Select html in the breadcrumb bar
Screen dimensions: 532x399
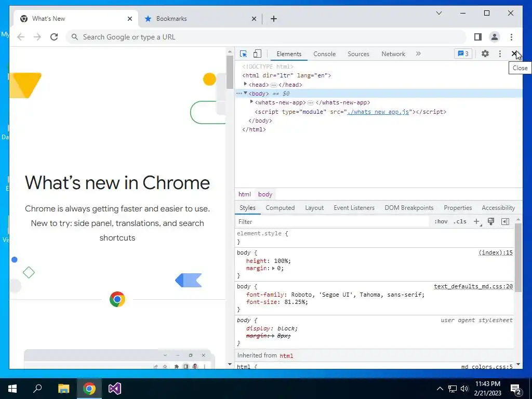pyautogui.click(x=244, y=194)
